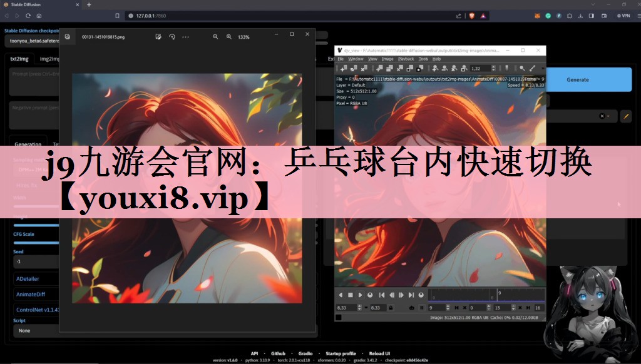The image size is (641, 364).
Task: Open the MetaMask fox extension
Action: coord(537,16)
